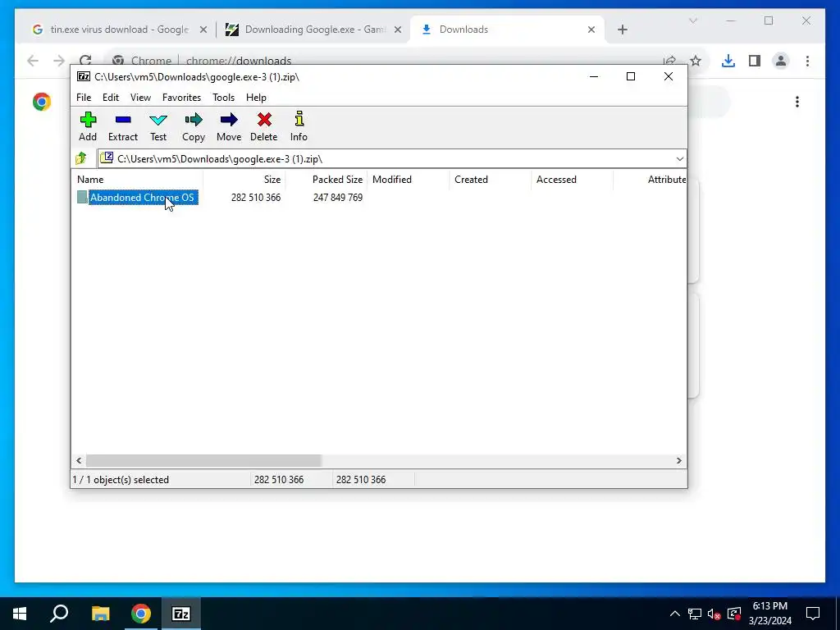Toggle Chrome's side panel icon
This screenshot has width=840, height=630.
pyautogui.click(x=755, y=61)
